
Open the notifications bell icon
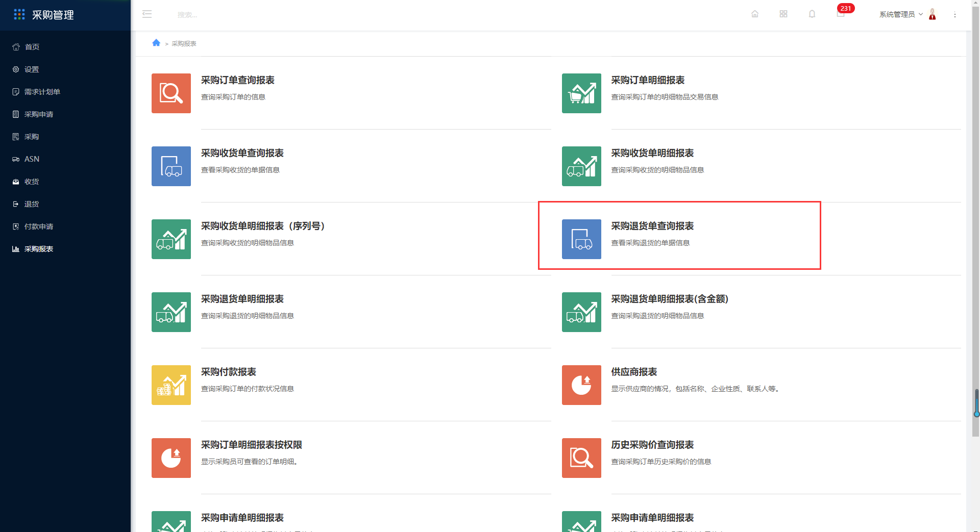(812, 14)
